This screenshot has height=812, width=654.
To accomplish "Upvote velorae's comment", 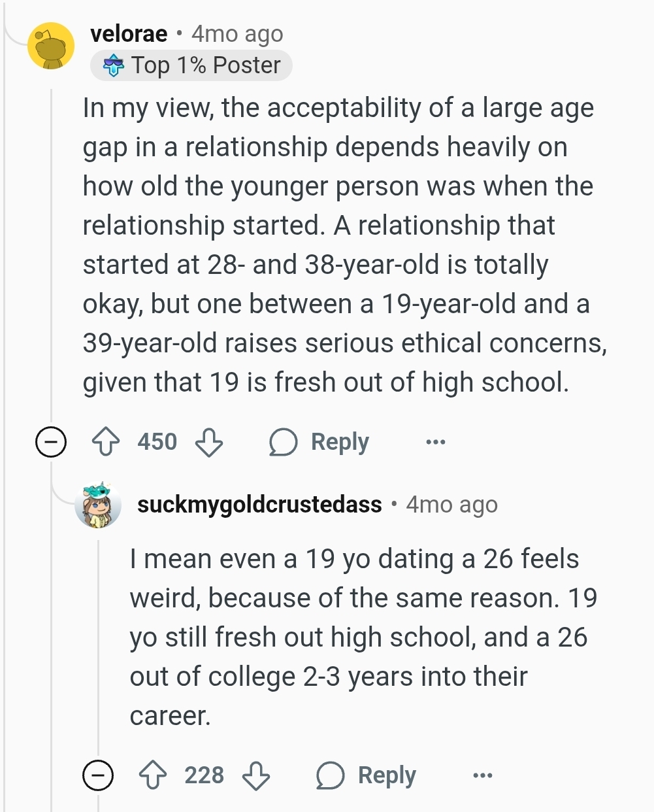I will pos(105,442).
